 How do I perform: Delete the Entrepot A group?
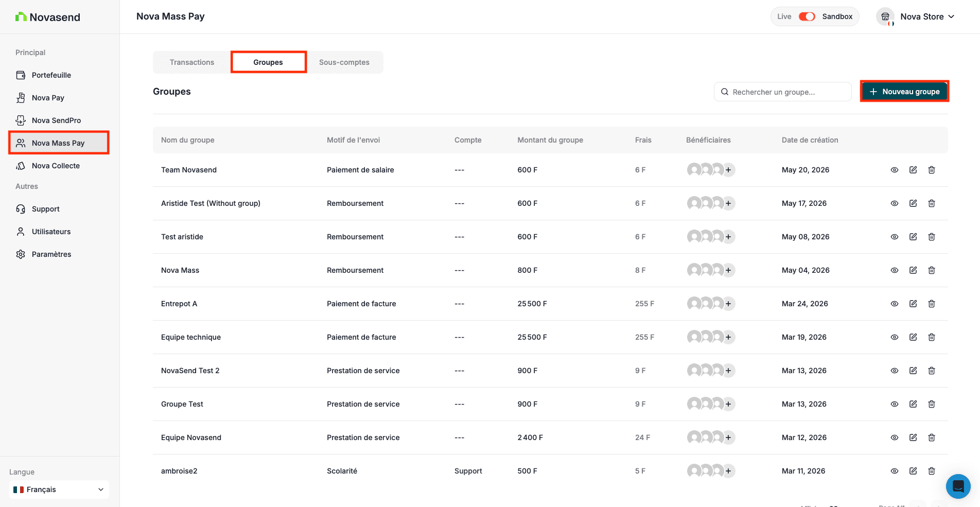coord(932,304)
